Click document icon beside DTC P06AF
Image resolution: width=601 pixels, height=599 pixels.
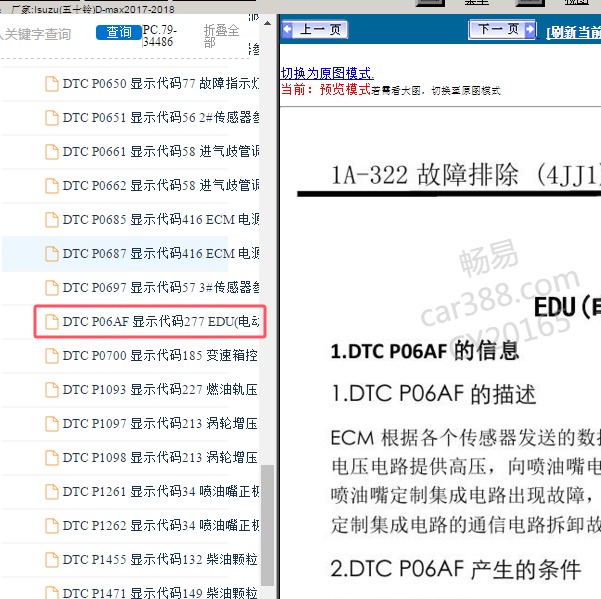[x=52, y=322]
